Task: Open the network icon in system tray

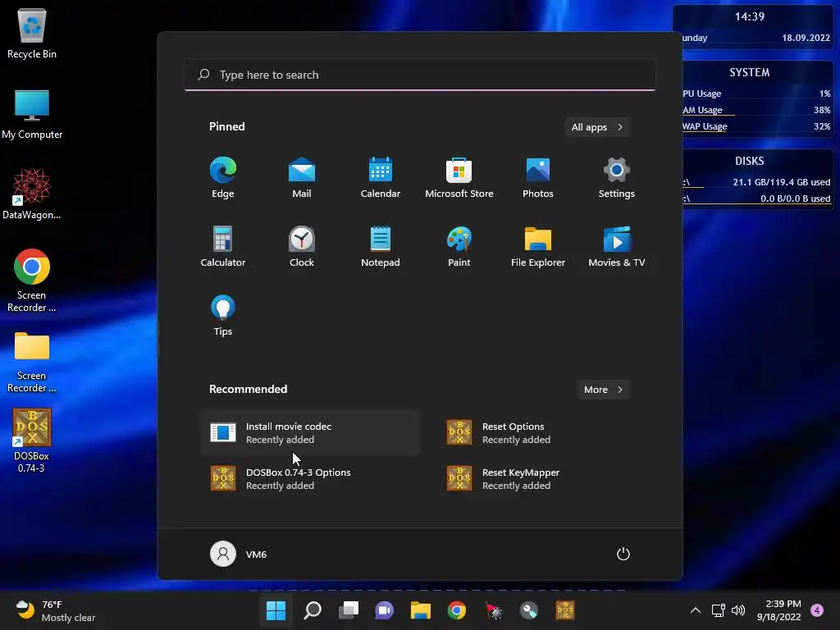Action: pos(719,610)
